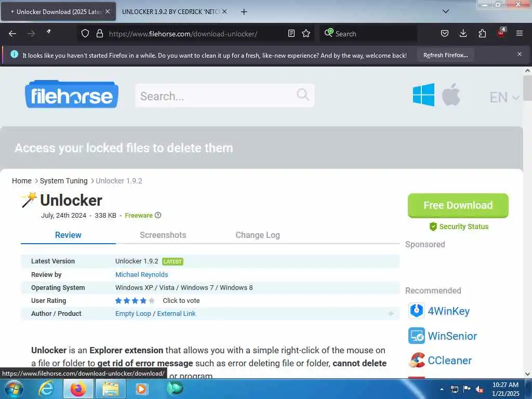This screenshot has width=532, height=399.
Task: Click the Action Center flag tray icon
Action: (467, 389)
